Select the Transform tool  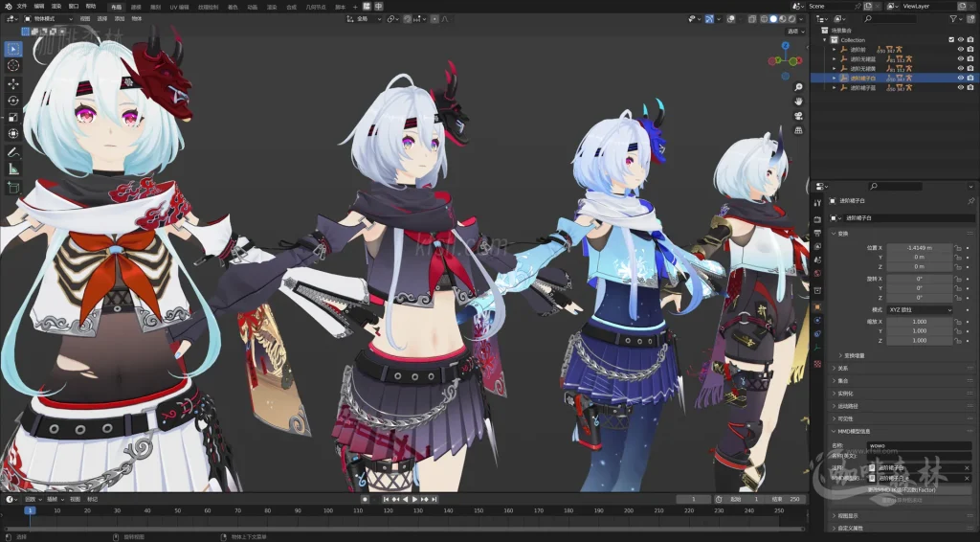(13, 134)
